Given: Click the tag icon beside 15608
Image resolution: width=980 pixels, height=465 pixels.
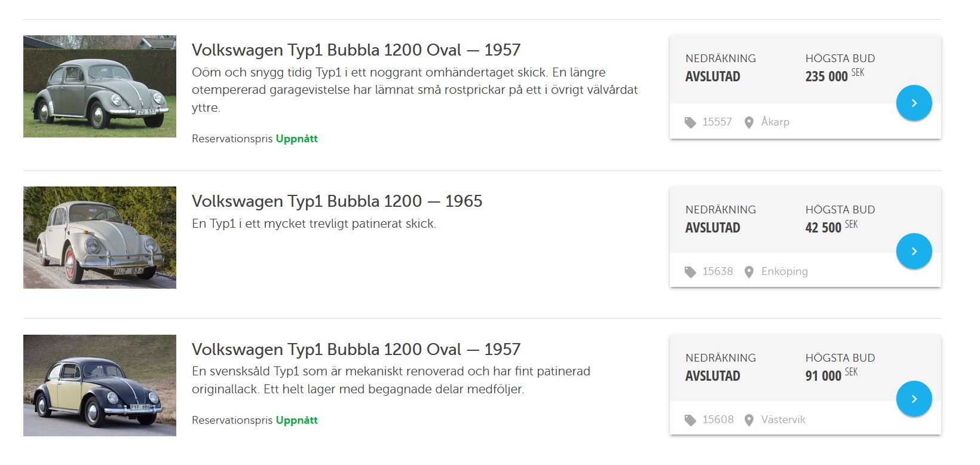Looking at the screenshot, I should coord(690,420).
